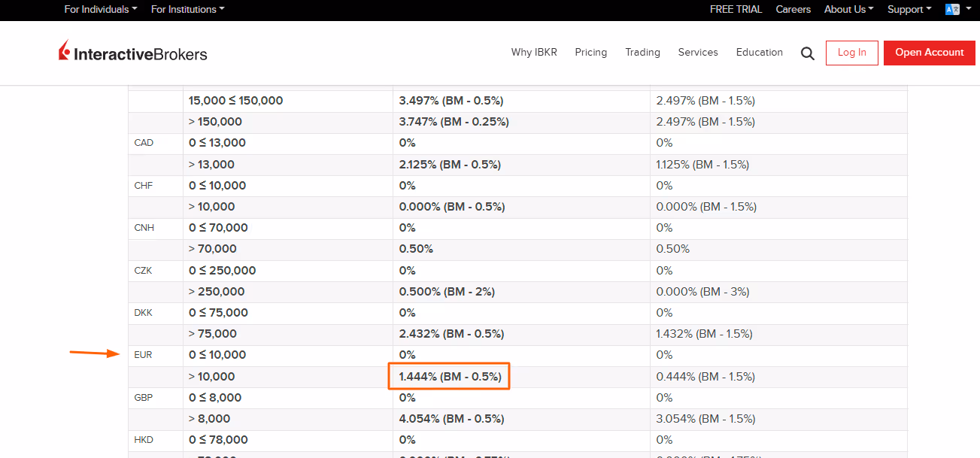Expand the For Individuals dropdown
Screen dimensions: 980x458
coord(101,10)
